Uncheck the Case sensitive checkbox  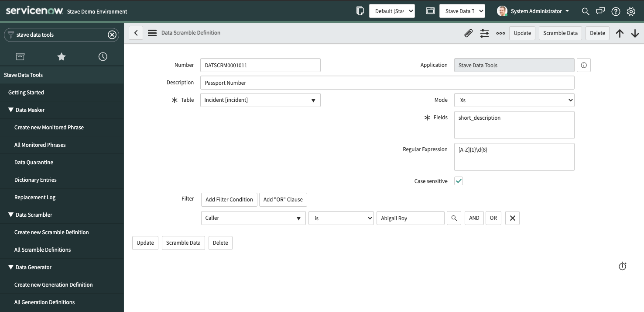(x=459, y=181)
